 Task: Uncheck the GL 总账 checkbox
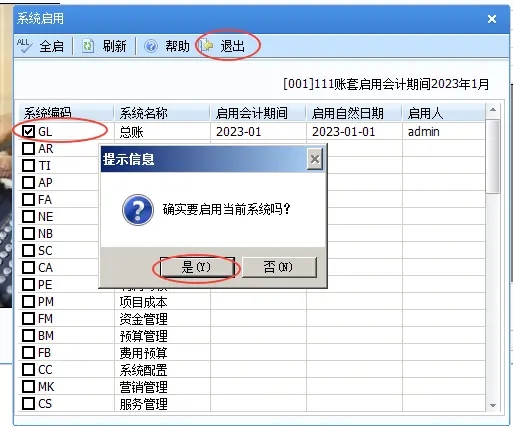pyautogui.click(x=28, y=131)
